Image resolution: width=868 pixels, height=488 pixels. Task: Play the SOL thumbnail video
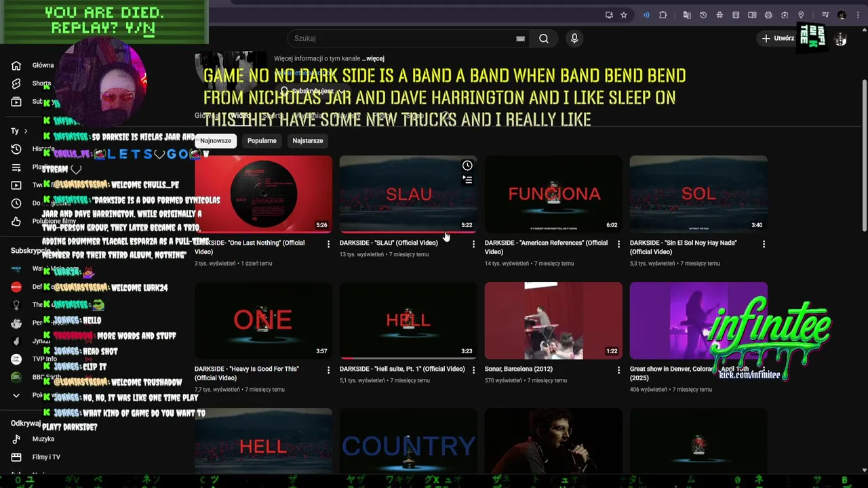coord(698,194)
